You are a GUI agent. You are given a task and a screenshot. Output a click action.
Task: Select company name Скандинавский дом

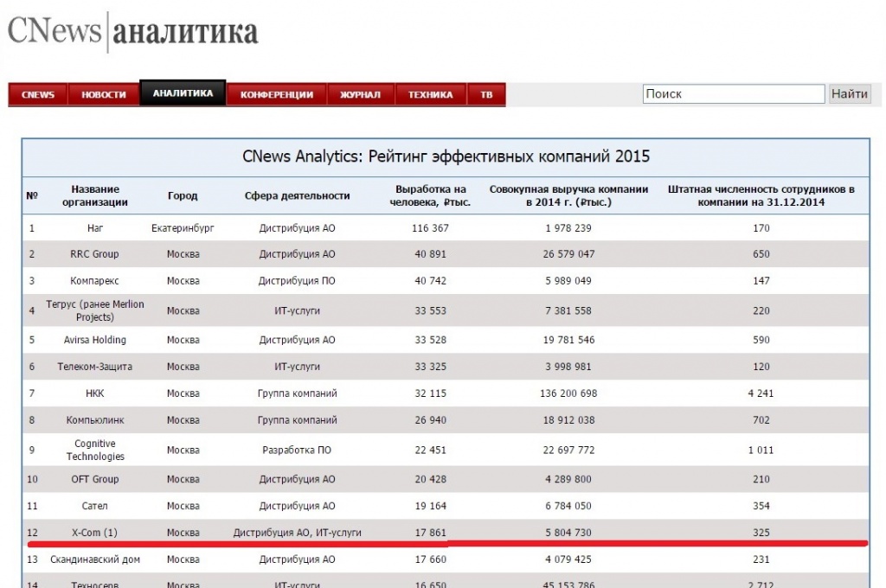95,559
